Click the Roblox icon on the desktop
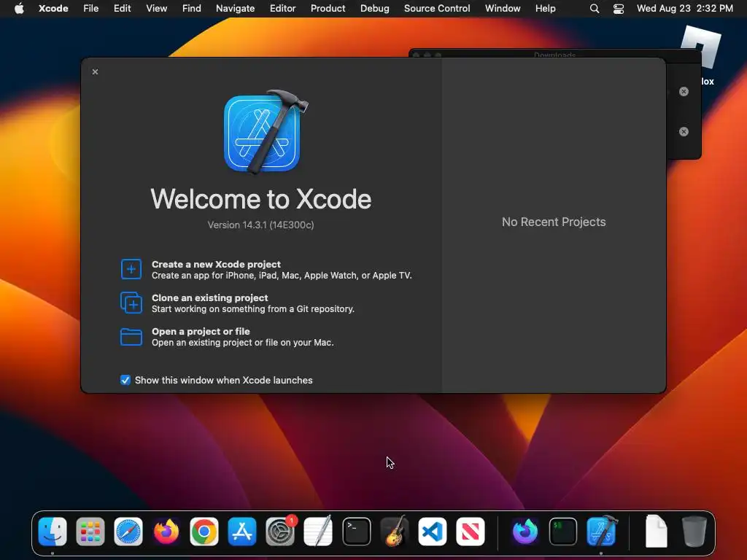This screenshot has width=747, height=560. (701, 47)
